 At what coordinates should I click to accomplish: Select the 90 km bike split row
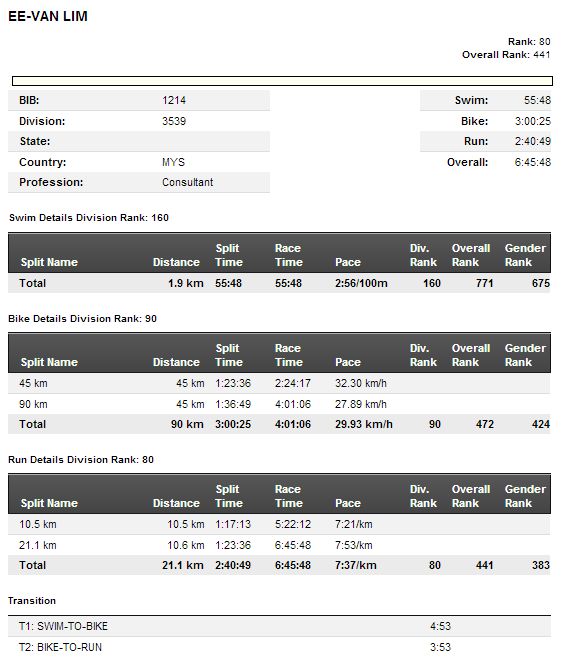click(279, 404)
